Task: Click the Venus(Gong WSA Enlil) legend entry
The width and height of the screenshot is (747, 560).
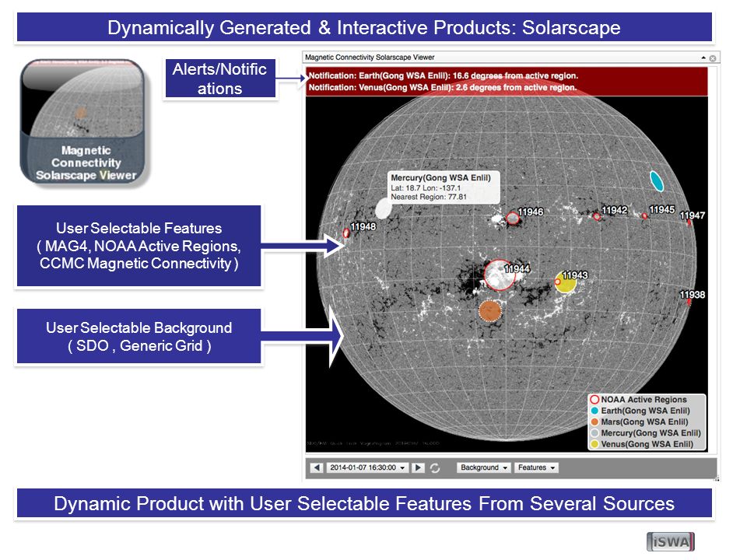Action: coord(641,444)
